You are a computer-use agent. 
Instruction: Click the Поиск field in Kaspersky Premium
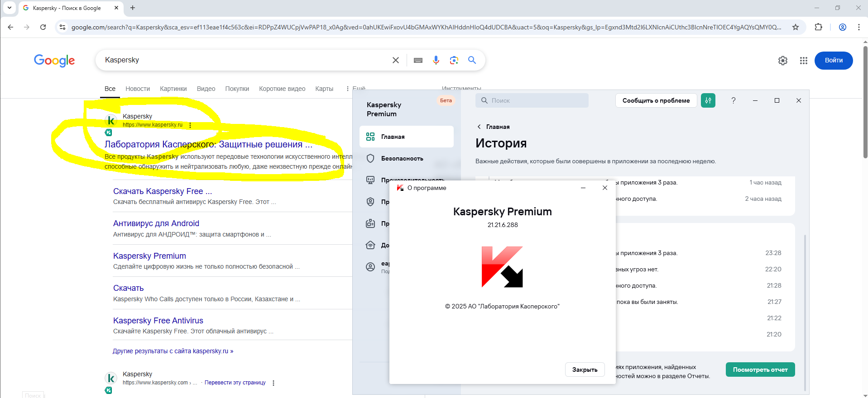[x=532, y=100]
